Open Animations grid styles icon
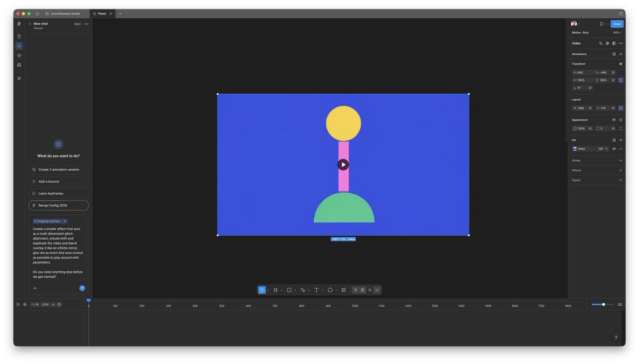Viewport: 639px width, 364px height. 614,54
